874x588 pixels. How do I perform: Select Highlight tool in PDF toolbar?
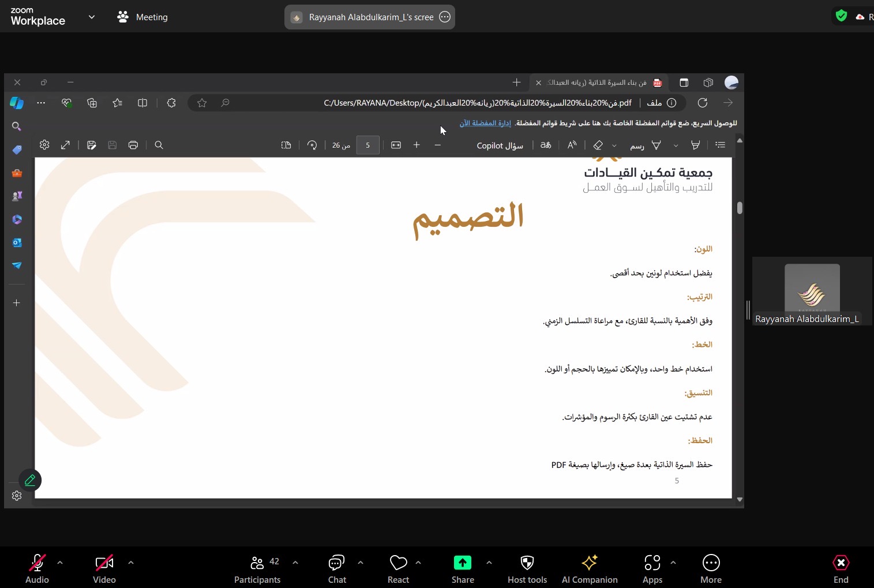pyautogui.click(x=696, y=145)
